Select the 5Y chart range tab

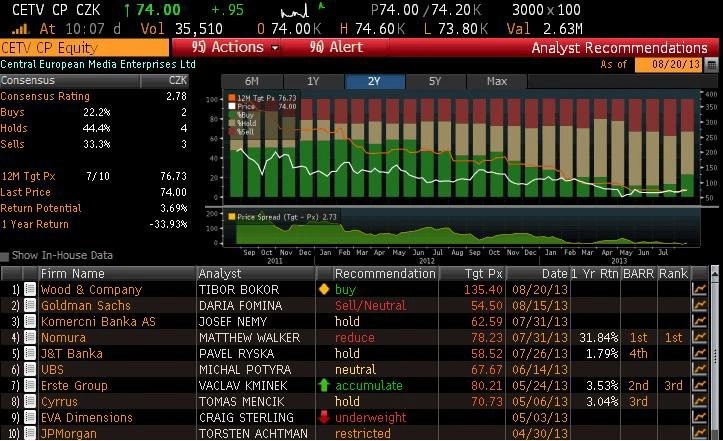[x=435, y=81]
